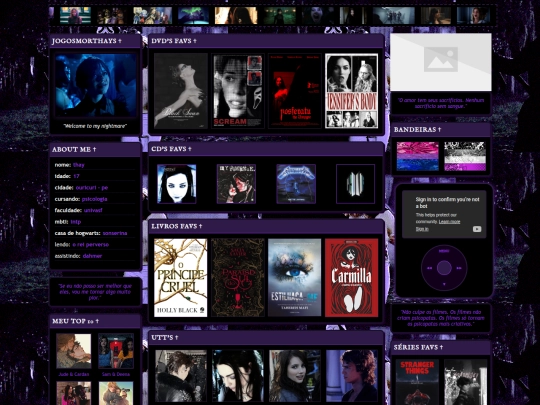Open the 'Learn more' link in the player
The height and width of the screenshot is (405, 540).
click(x=449, y=222)
